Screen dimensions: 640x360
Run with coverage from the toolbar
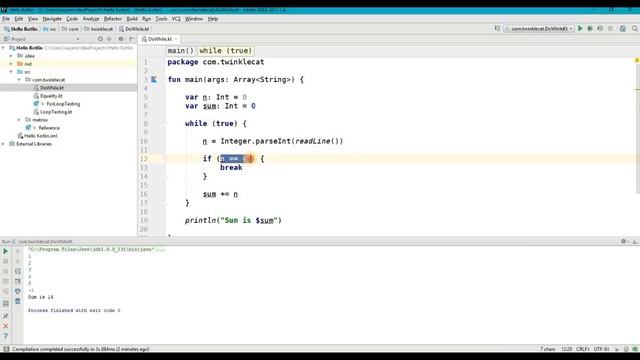pyautogui.click(x=600, y=29)
